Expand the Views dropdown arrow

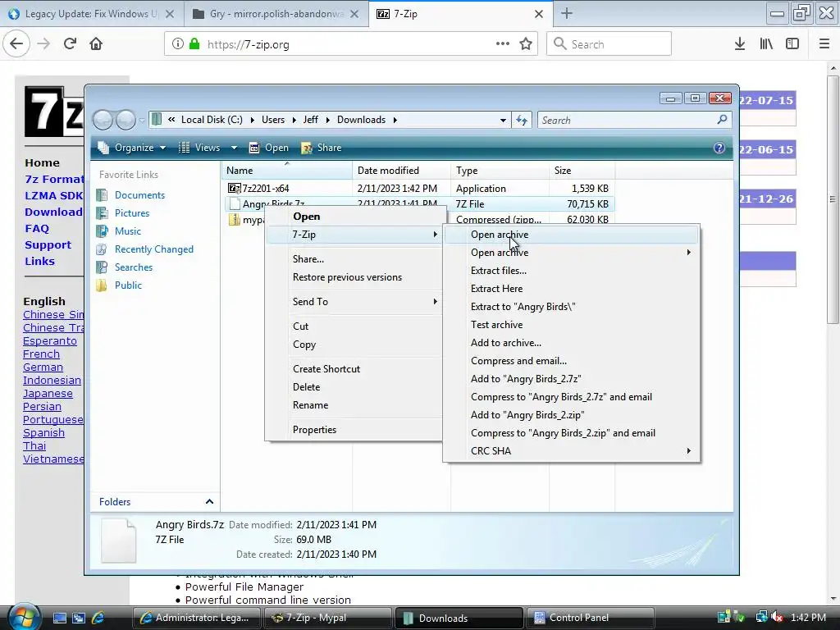click(234, 148)
